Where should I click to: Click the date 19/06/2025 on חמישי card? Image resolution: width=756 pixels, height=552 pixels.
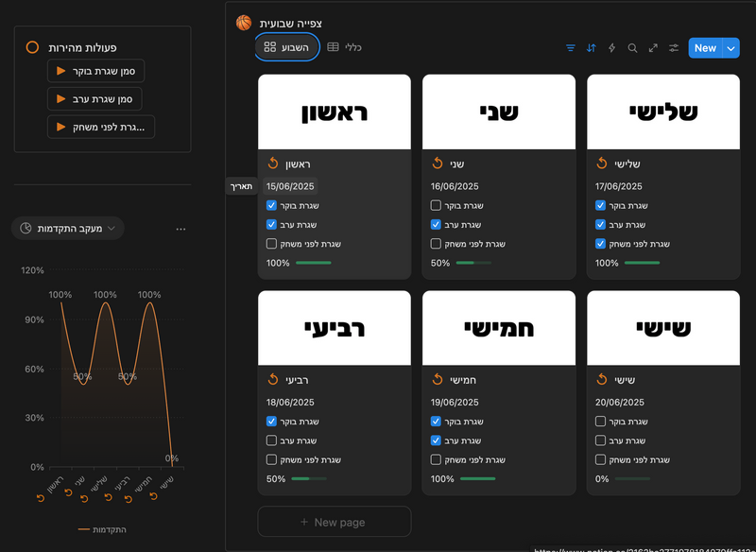pyautogui.click(x=455, y=402)
